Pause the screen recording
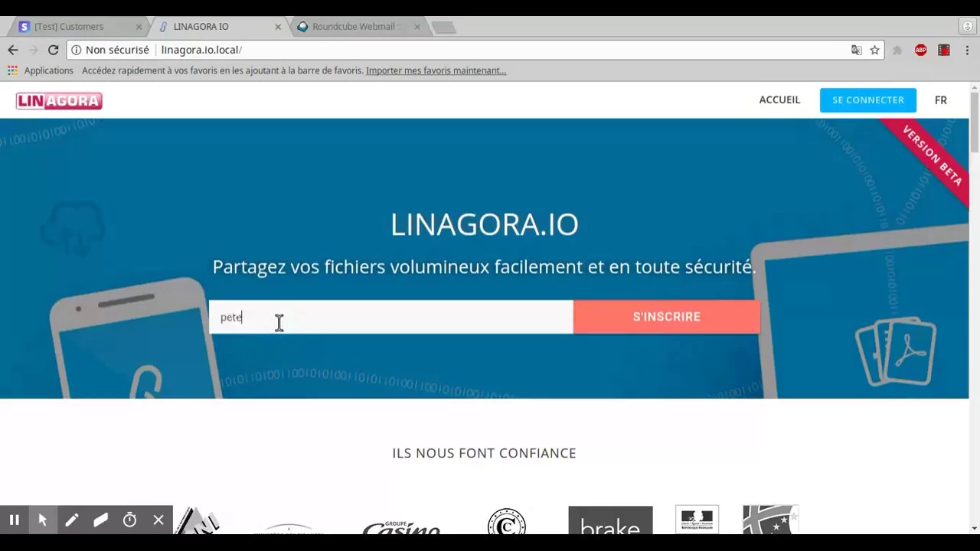Screen dimensions: 980x551 (14, 520)
